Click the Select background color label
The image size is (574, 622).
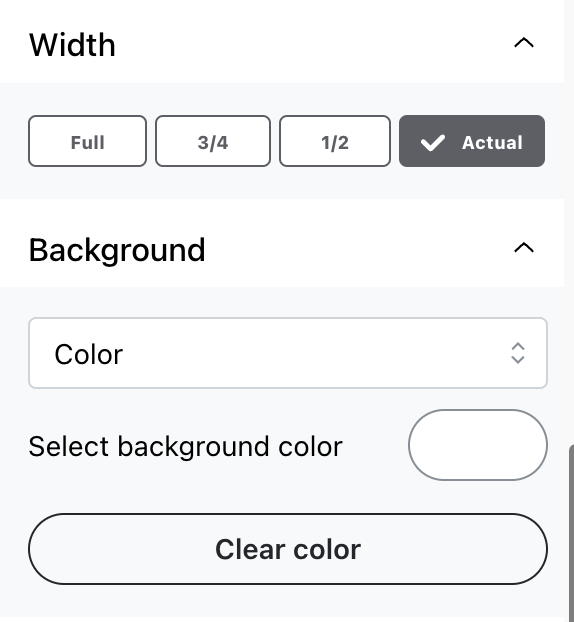pos(186,447)
